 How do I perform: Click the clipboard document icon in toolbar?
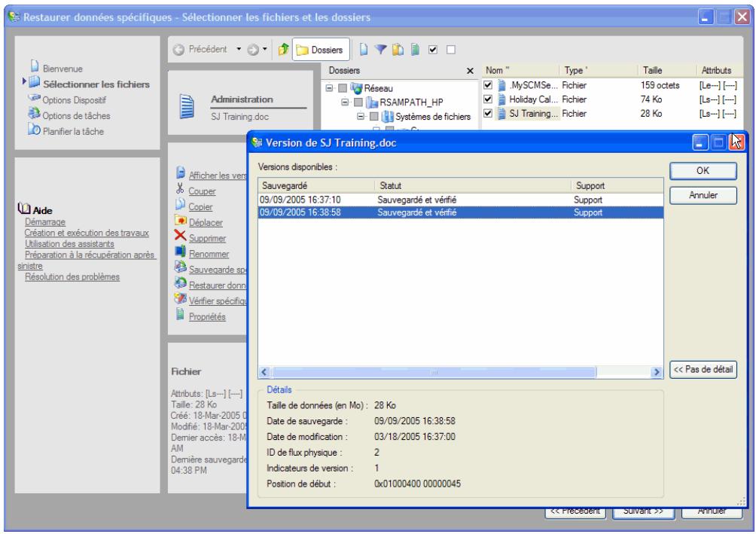coord(398,49)
